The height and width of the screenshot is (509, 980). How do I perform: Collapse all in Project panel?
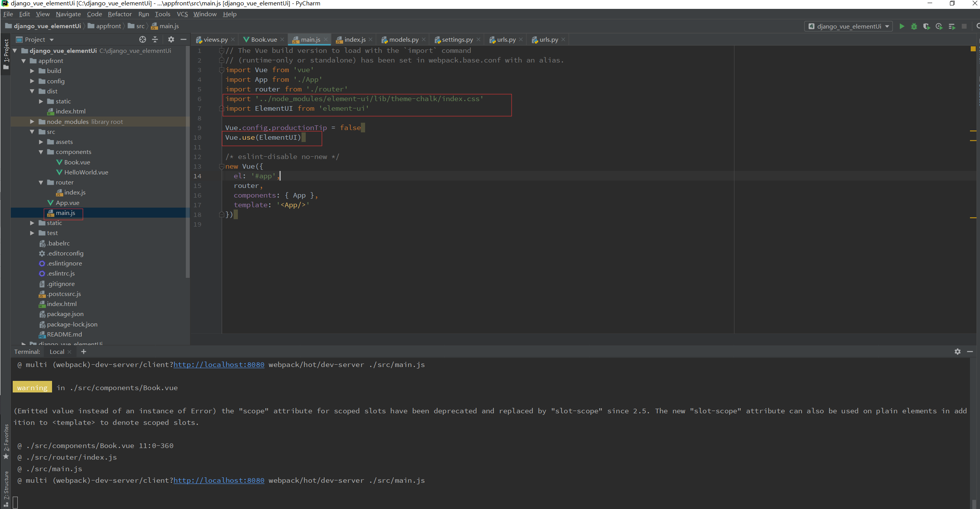pyautogui.click(x=155, y=39)
